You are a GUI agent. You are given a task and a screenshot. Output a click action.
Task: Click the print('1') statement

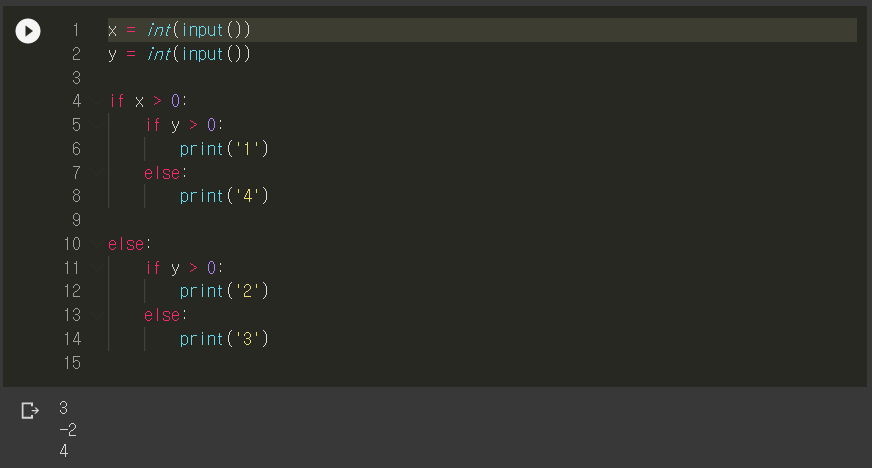[224, 149]
